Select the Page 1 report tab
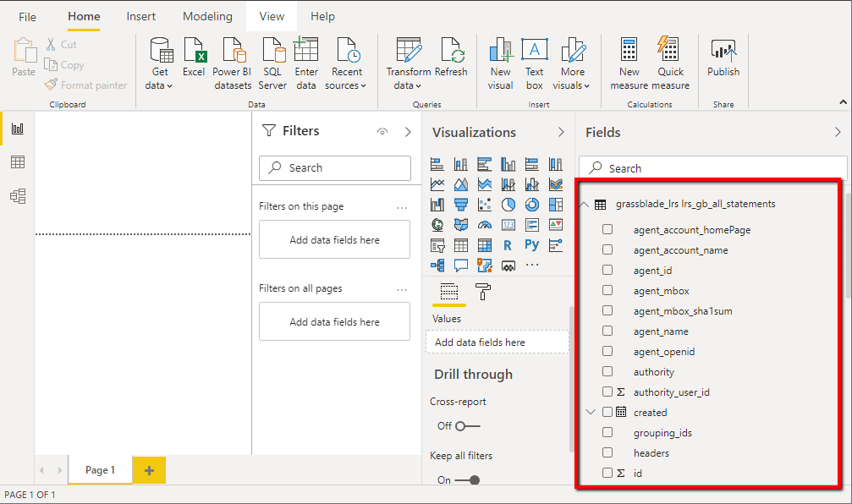 [x=100, y=470]
